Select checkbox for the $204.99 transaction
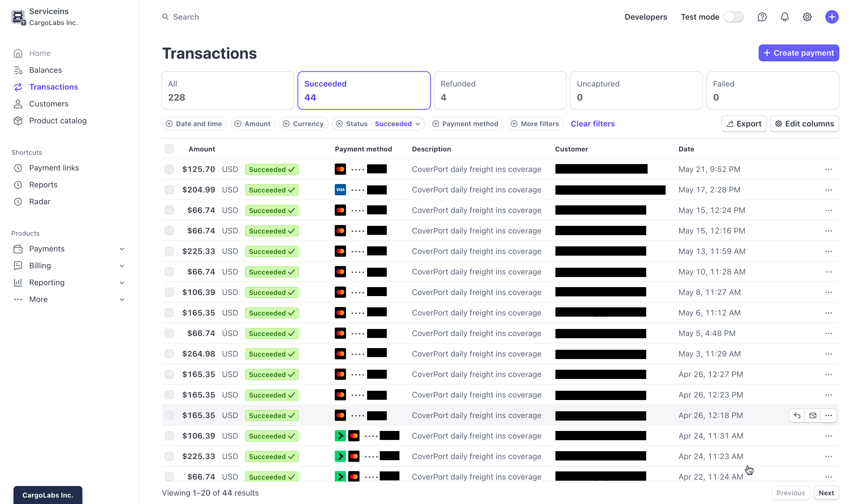 [169, 190]
